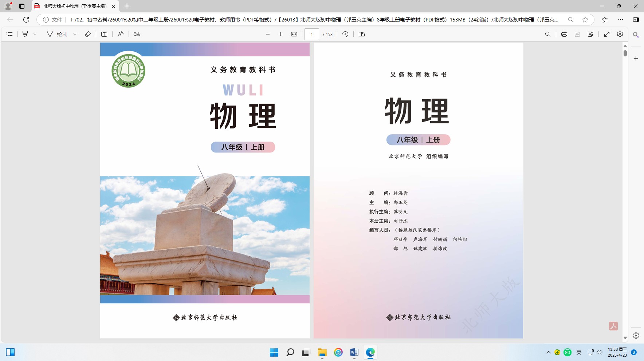
Task: Zoom out with the minus button
Action: click(x=268, y=34)
